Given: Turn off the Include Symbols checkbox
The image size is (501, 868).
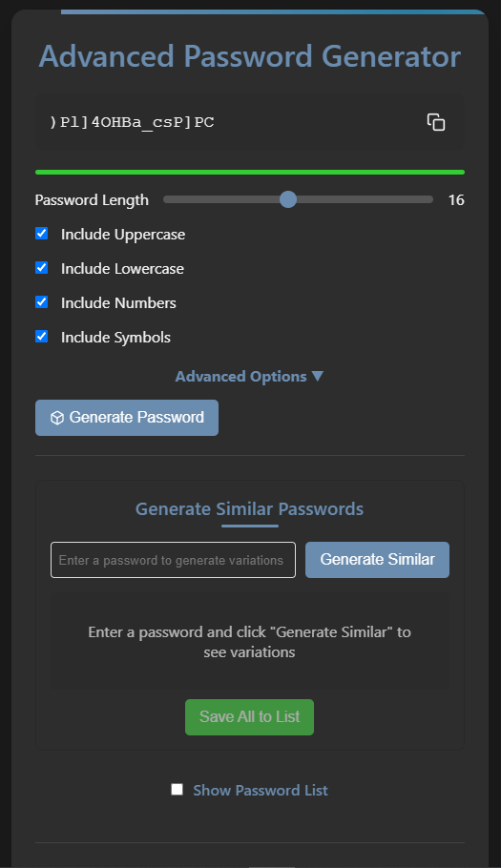Looking at the screenshot, I should point(42,337).
